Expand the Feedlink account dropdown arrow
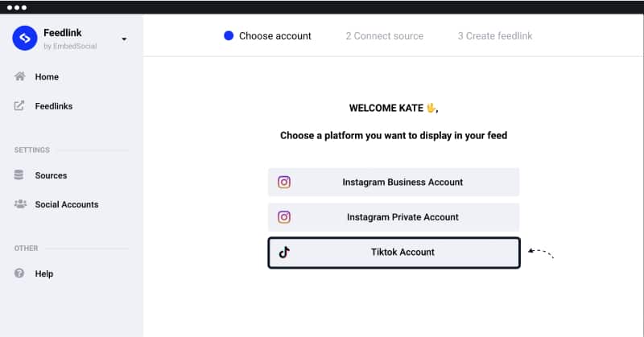Image resolution: width=644 pixels, height=337 pixels. pos(124,39)
